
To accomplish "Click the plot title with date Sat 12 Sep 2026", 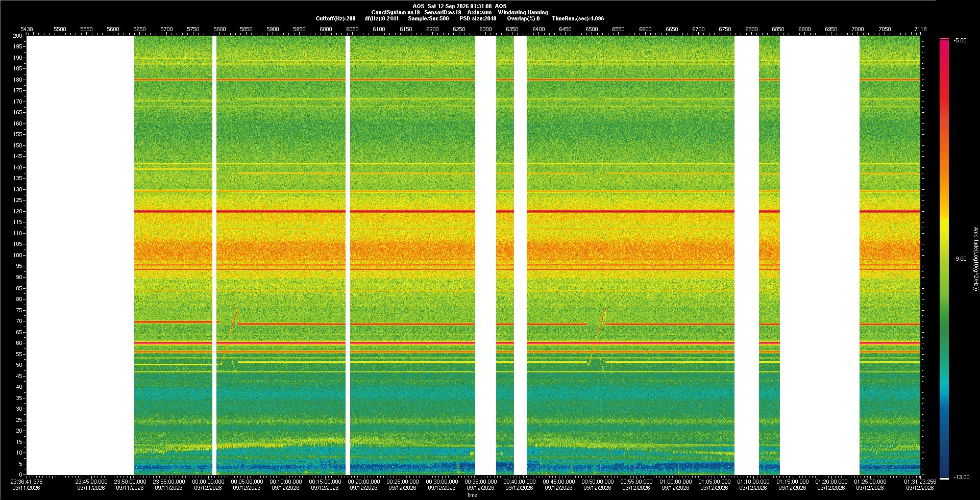I will click(x=459, y=6).
